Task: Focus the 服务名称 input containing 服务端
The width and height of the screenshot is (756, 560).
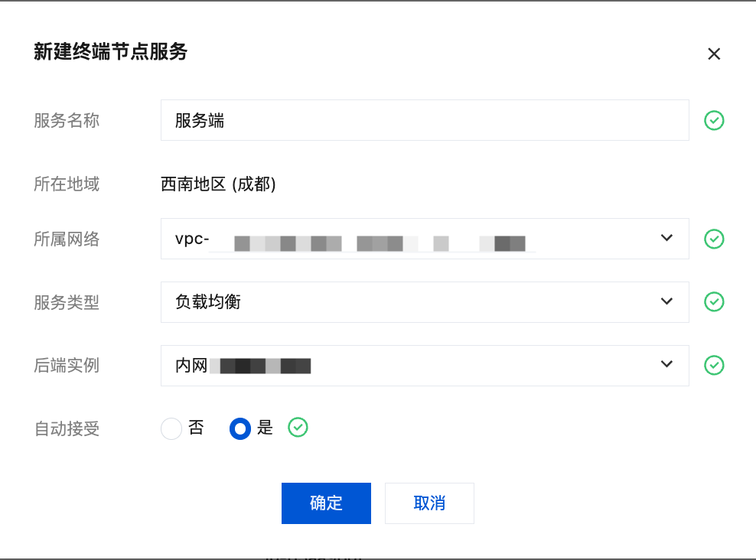Action: pos(425,120)
